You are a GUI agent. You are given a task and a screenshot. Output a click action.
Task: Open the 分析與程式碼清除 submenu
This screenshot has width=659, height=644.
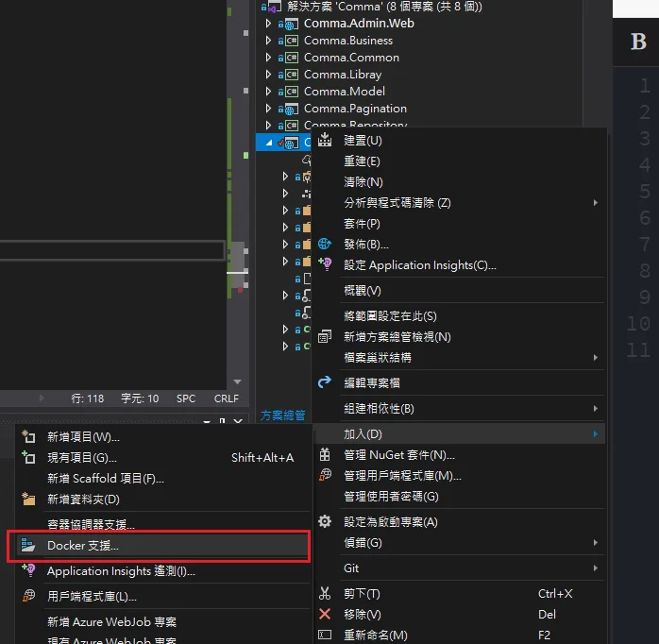tap(397, 203)
